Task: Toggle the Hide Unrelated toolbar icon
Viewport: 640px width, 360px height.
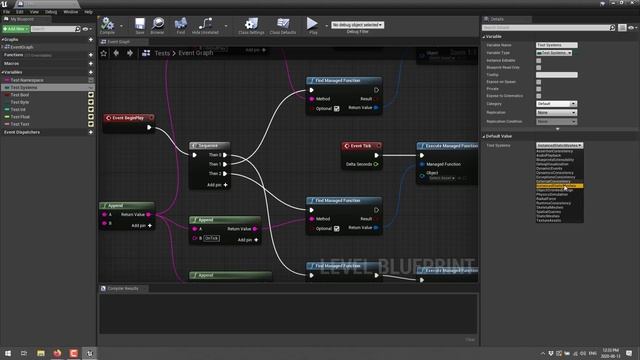Action: pyautogui.click(x=205, y=24)
